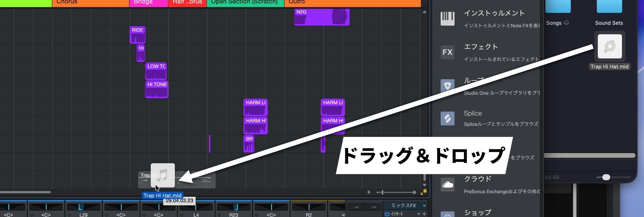Toggle the インサート power button

pos(387,214)
